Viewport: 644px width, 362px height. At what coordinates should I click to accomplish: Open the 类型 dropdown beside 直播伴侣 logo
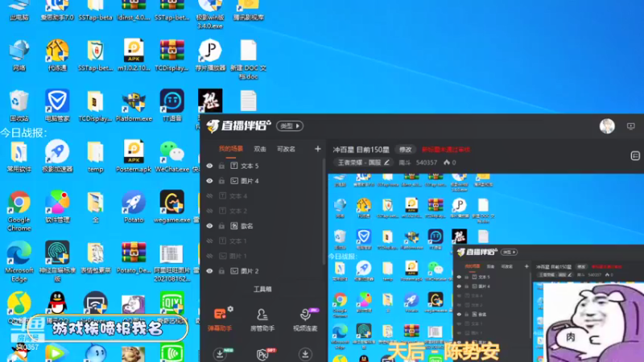click(290, 126)
